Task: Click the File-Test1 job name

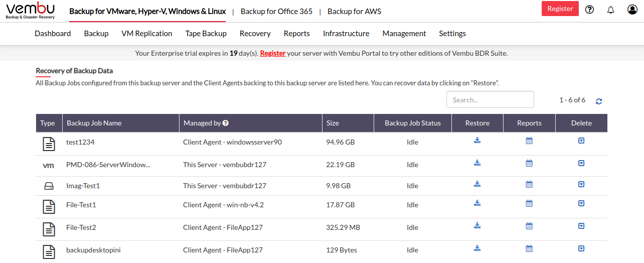Action: 81,205
